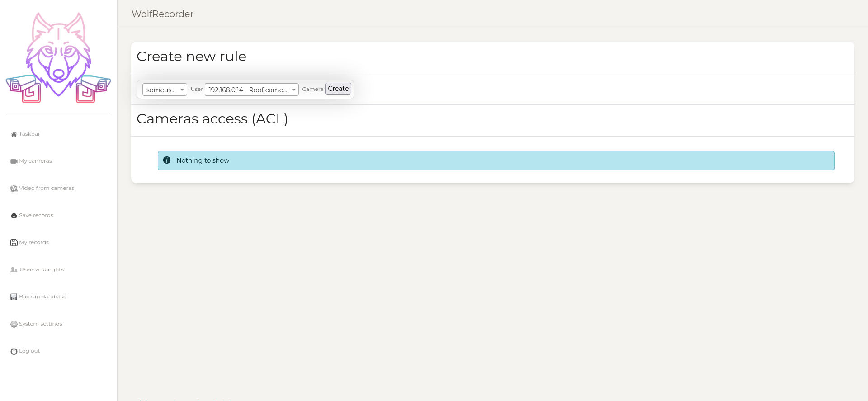Open Video from cameras section

(x=47, y=188)
